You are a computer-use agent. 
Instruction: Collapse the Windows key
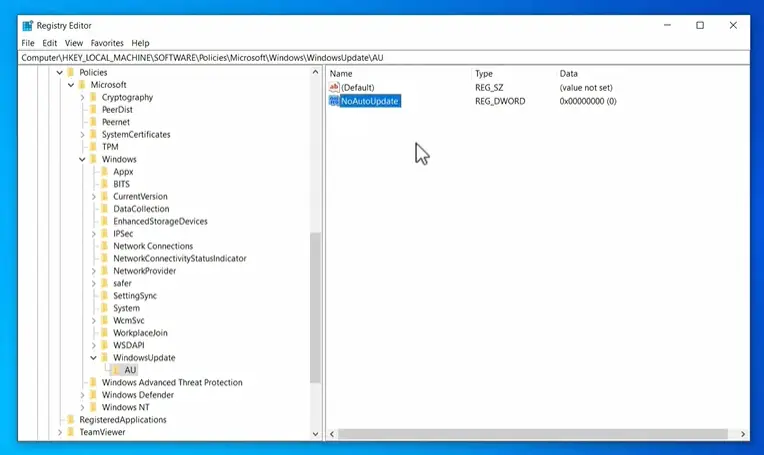pos(82,159)
